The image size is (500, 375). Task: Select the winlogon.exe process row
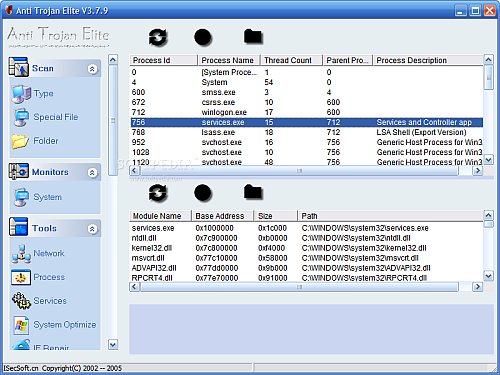[306, 112]
